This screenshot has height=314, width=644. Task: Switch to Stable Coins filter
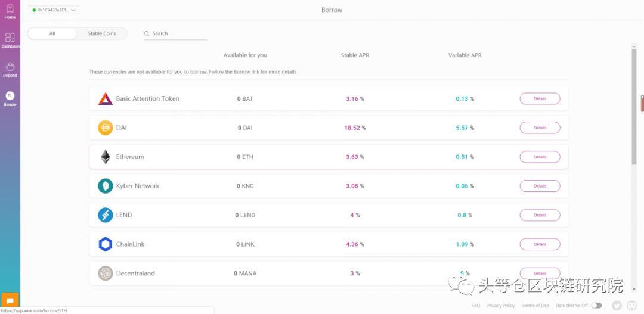(102, 33)
